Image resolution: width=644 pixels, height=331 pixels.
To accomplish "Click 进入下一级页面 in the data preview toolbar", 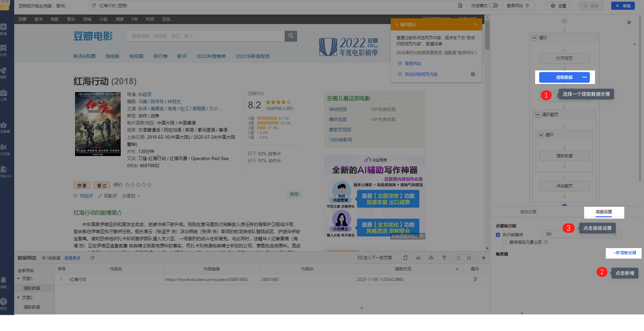I will 375,258.
